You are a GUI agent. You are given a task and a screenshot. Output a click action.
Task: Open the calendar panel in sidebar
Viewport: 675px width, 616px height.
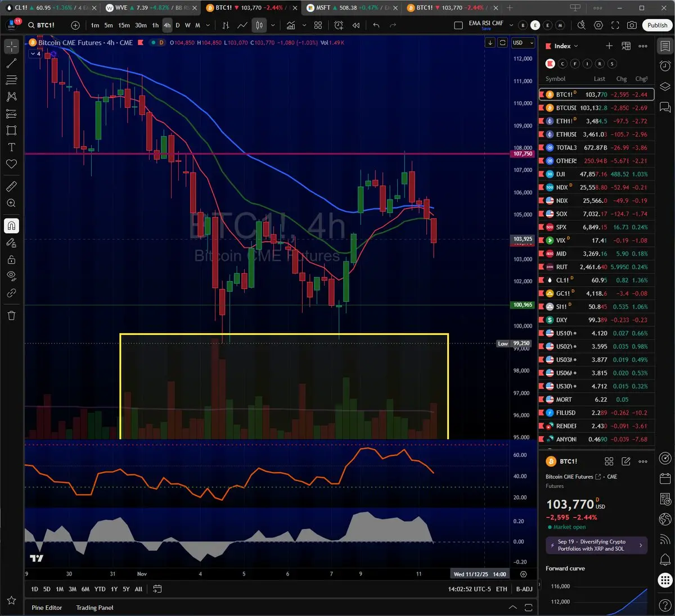665,479
